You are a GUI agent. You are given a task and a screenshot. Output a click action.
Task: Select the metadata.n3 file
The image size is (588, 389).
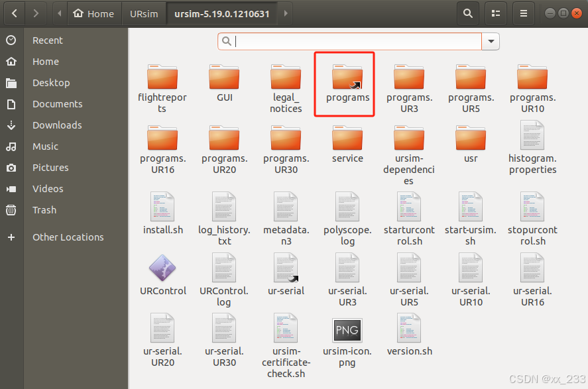click(x=286, y=219)
